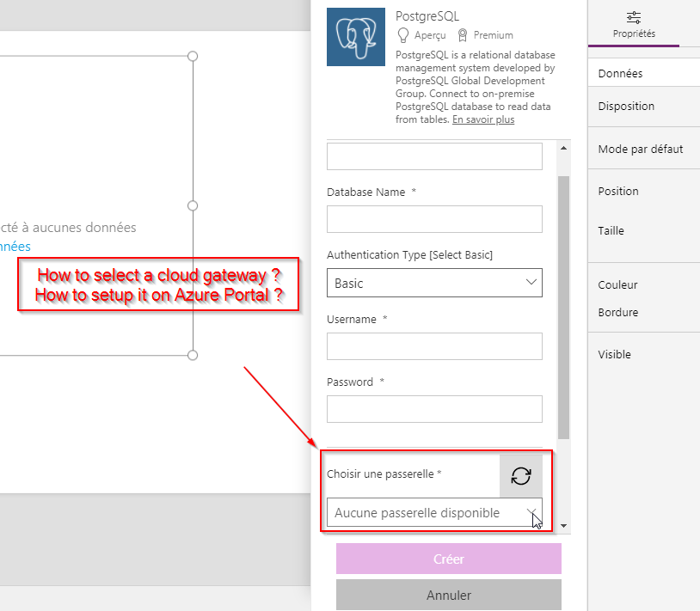Select the Disposition property
The width and height of the screenshot is (700, 611).
point(626,107)
